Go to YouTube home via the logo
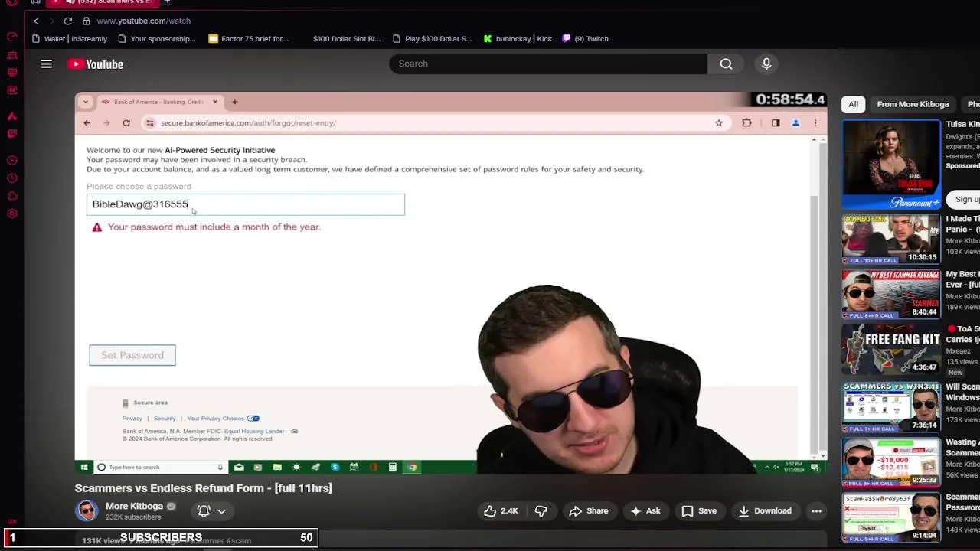Image resolution: width=980 pixels, height=551 pixels. coord(96,64)
